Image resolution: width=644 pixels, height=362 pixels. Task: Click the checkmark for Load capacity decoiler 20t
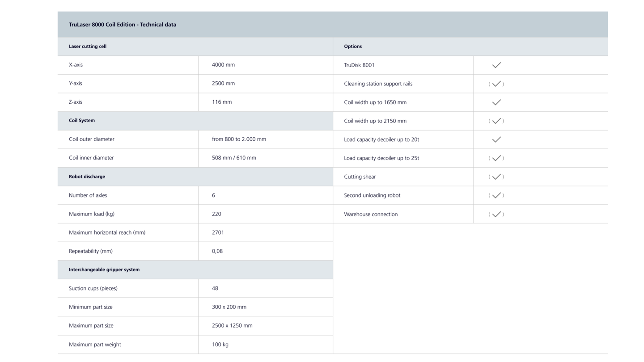496,139
